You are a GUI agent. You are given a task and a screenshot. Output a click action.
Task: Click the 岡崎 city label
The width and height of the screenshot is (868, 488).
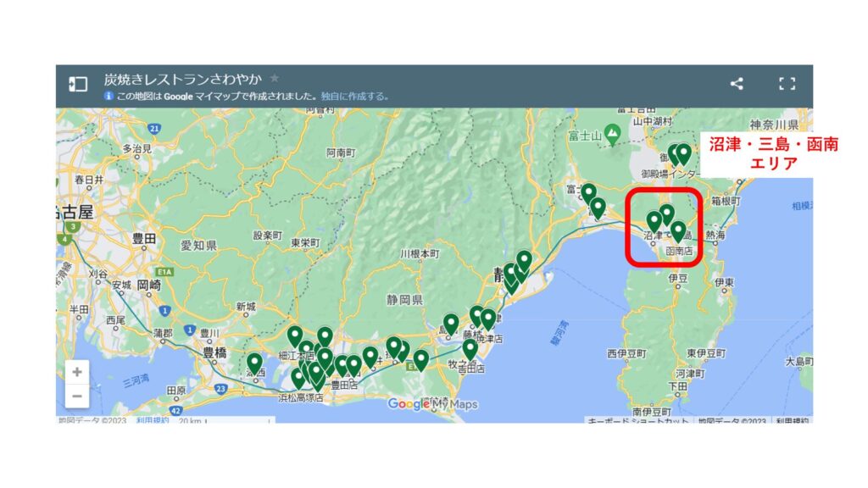[x=148, y=286]
